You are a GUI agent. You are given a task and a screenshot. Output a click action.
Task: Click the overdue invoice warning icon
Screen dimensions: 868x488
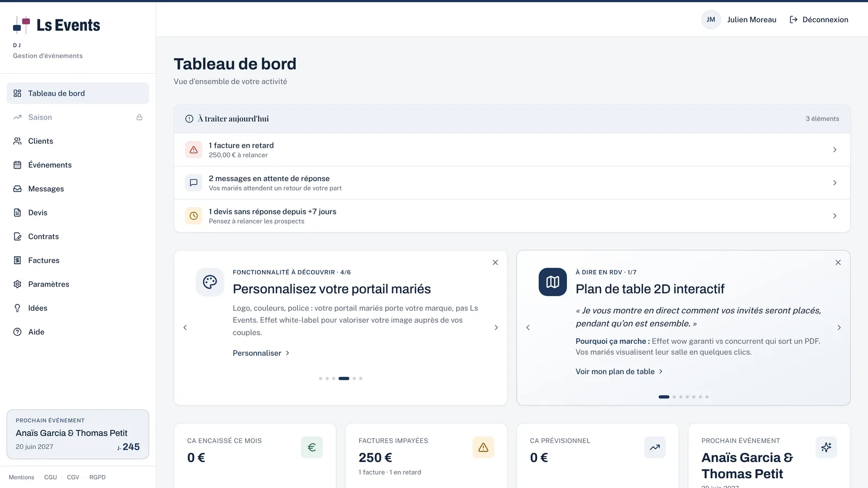(194, 150)
